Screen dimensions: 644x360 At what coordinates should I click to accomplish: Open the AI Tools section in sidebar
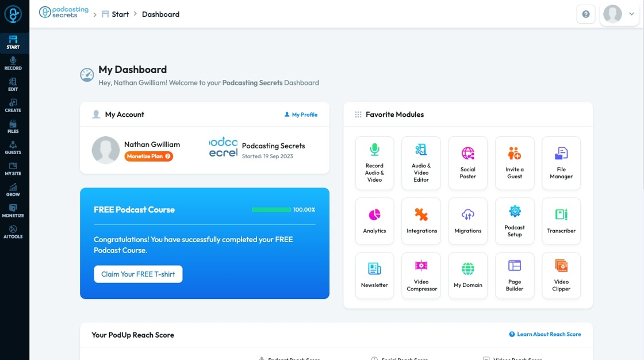click(13, 232)
